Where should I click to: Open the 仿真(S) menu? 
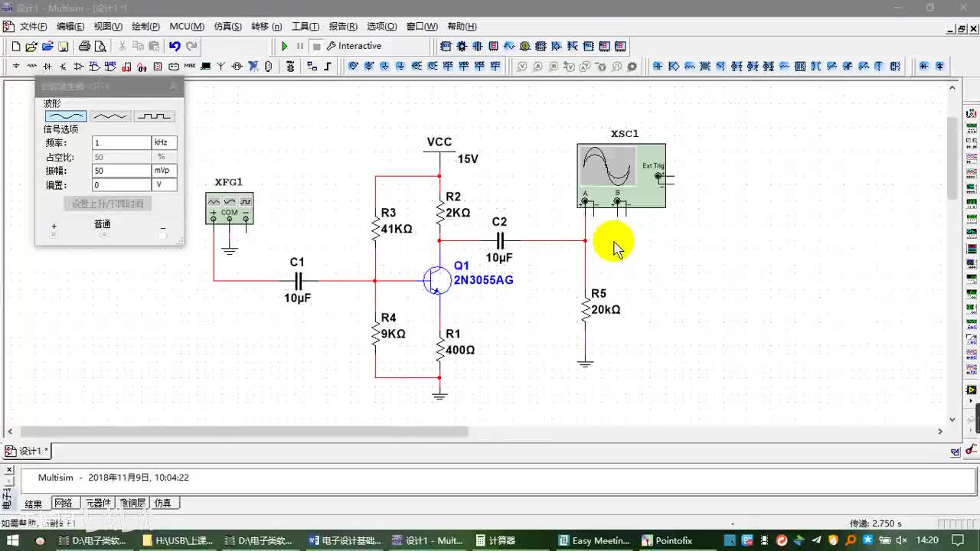click(227, 26)
